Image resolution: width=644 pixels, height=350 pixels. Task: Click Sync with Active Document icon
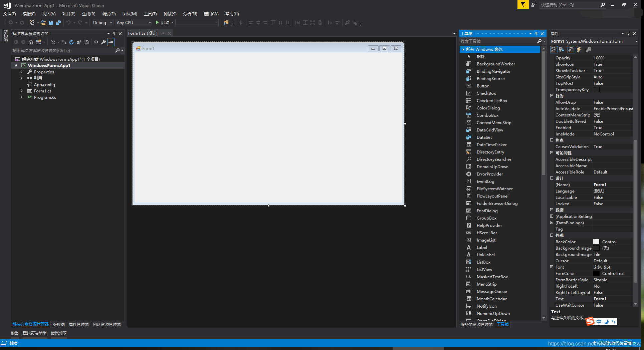64,42
